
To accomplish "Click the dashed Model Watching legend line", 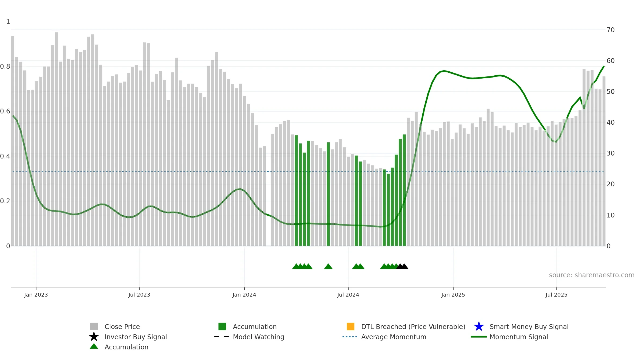I will [x=222, y=337].
